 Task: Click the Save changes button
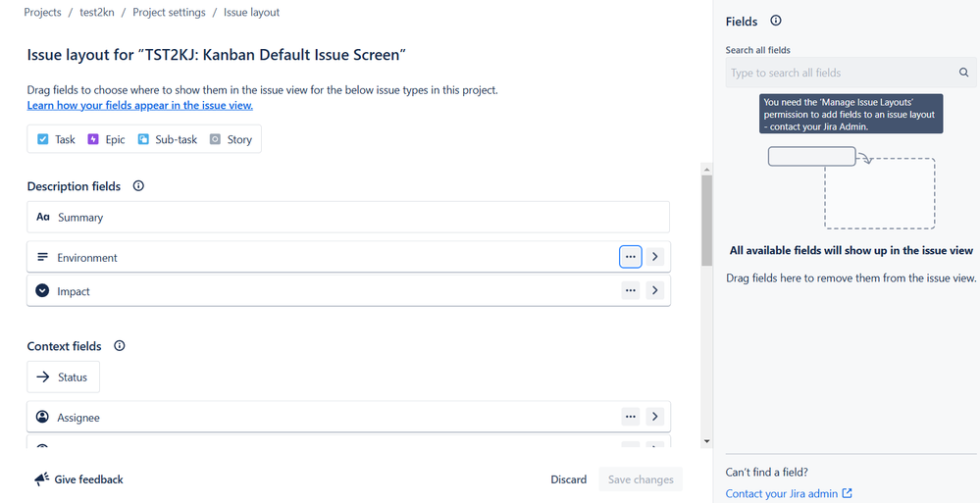click(641, 479)
